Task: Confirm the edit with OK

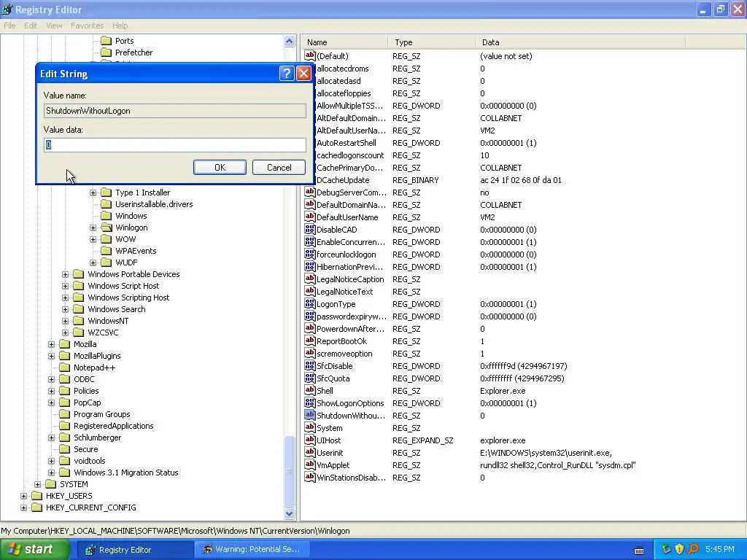Action: [220, 168]
